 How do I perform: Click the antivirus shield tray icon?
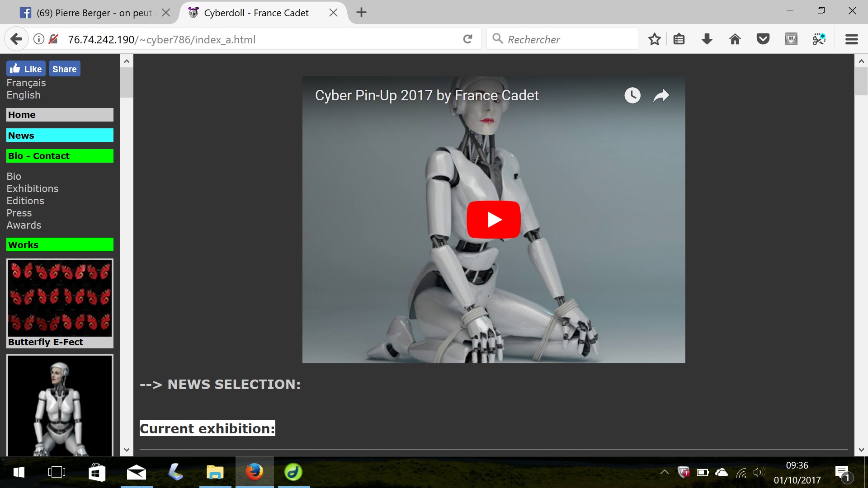[684, 473]
